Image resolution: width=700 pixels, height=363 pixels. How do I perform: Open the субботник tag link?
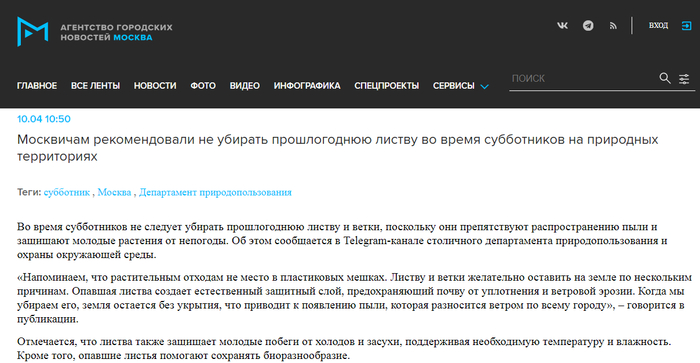click(x=67, y=192)
